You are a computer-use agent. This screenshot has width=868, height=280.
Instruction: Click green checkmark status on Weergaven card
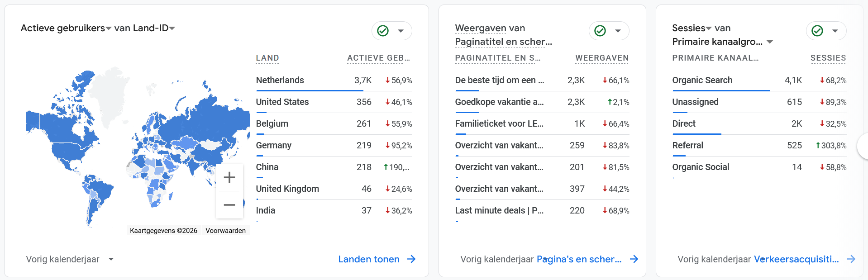point(600,31)
